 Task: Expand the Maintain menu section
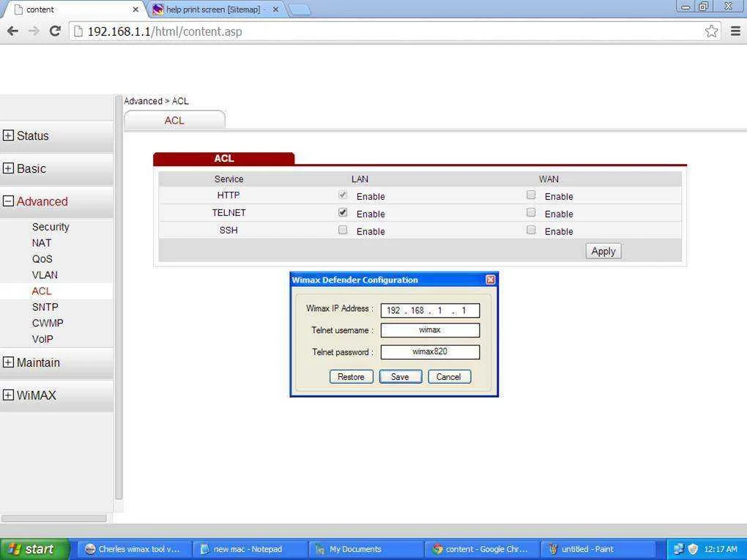point(8,362)
